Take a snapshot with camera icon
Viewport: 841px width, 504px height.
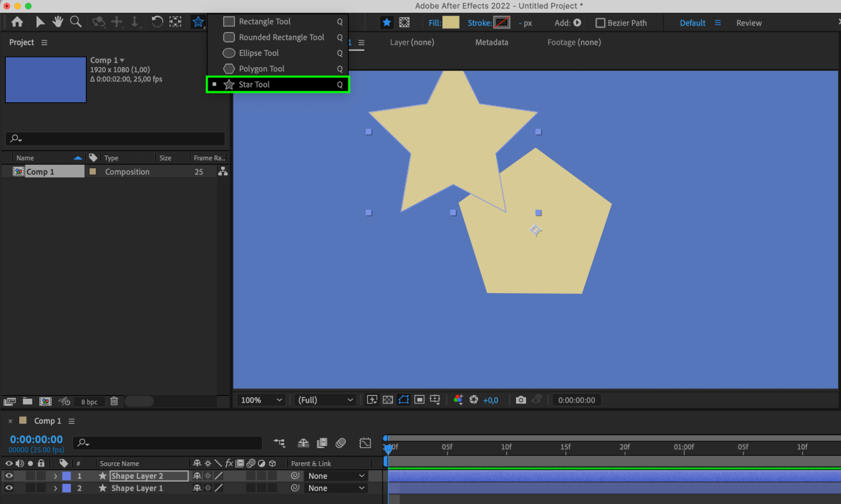[x=521, y=400]
